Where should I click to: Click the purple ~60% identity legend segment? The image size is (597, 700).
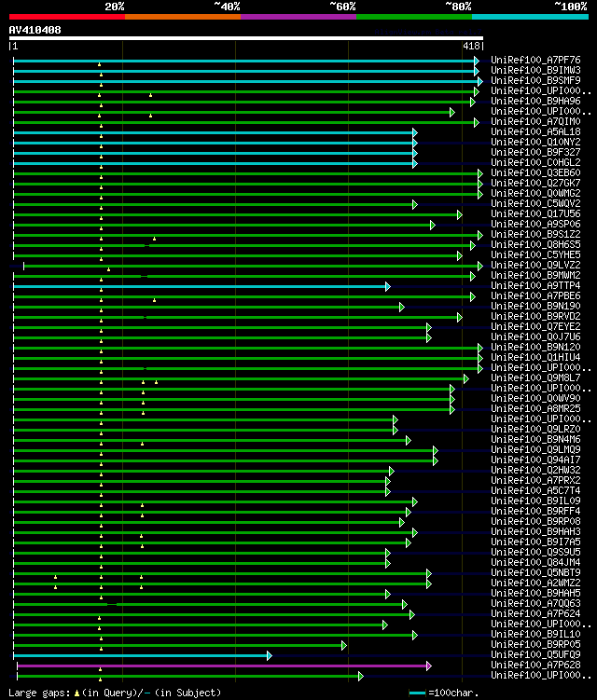point(298,17)
